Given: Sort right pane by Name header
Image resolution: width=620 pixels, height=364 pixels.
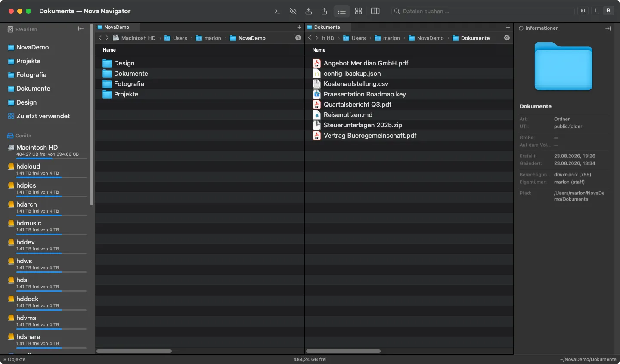Looking at the screenshot, I should coord(319,50).
